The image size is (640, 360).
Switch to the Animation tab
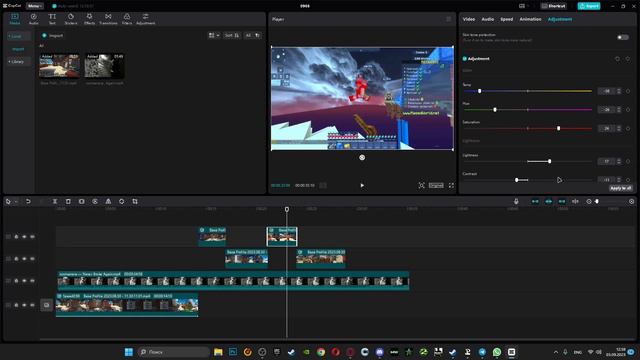530,19
